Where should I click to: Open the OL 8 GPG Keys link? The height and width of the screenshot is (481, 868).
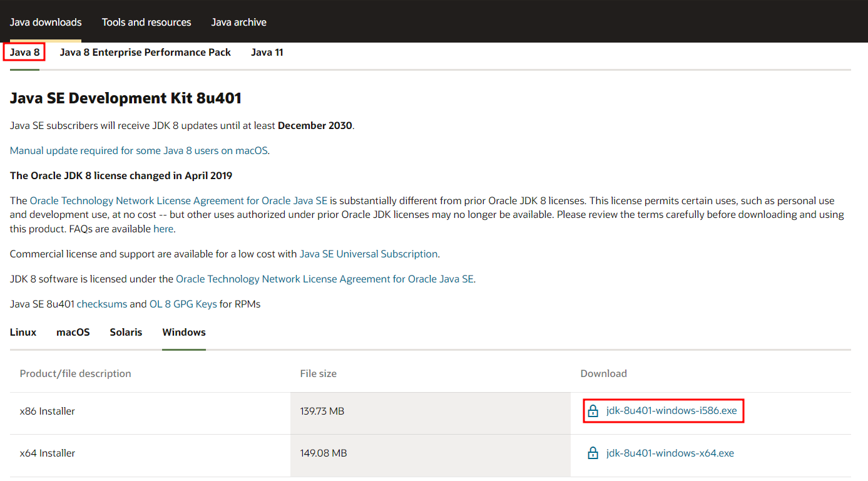pos(183,304)
